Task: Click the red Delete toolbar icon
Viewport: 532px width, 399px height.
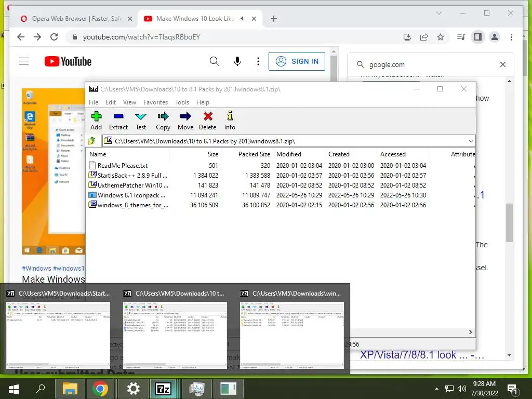Action: pyautogui.click(x=208, y=121)
